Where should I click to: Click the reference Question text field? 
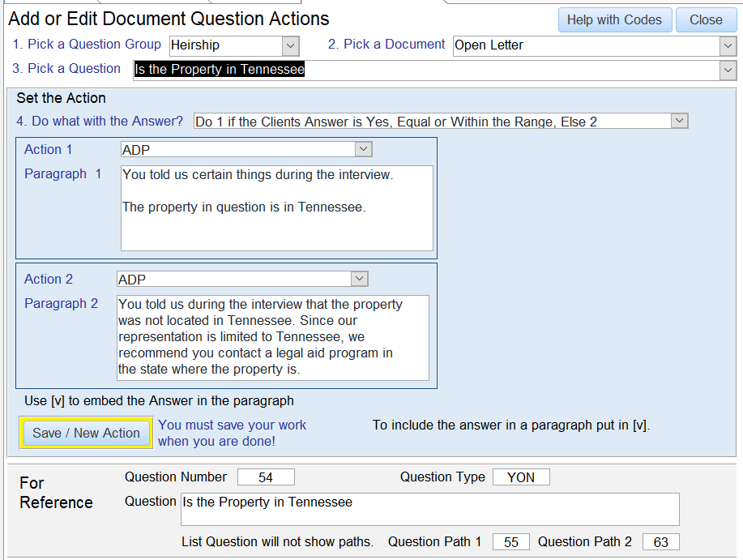click(429, 509)
